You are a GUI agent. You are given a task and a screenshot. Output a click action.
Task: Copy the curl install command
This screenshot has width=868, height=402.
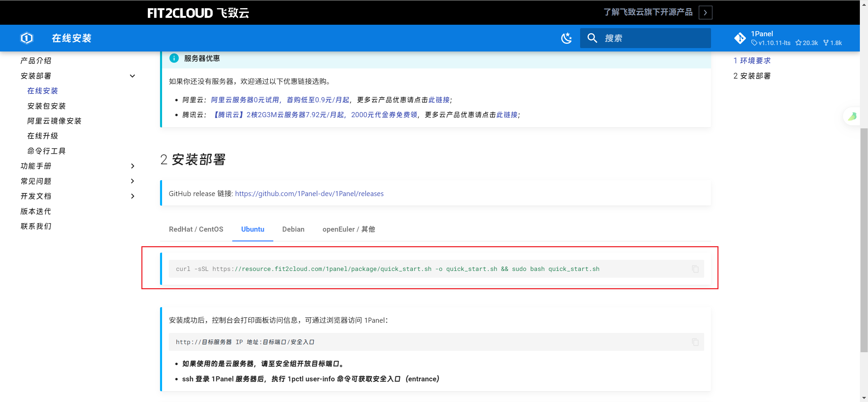click(x=695, y=269)
